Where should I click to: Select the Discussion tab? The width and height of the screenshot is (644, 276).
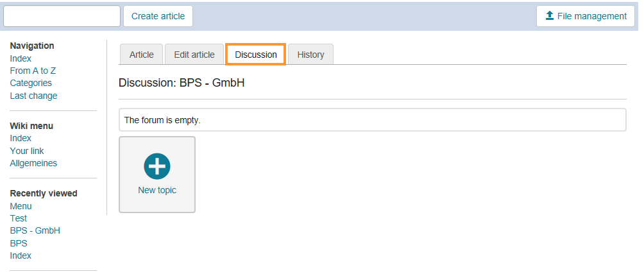point(256,55)
